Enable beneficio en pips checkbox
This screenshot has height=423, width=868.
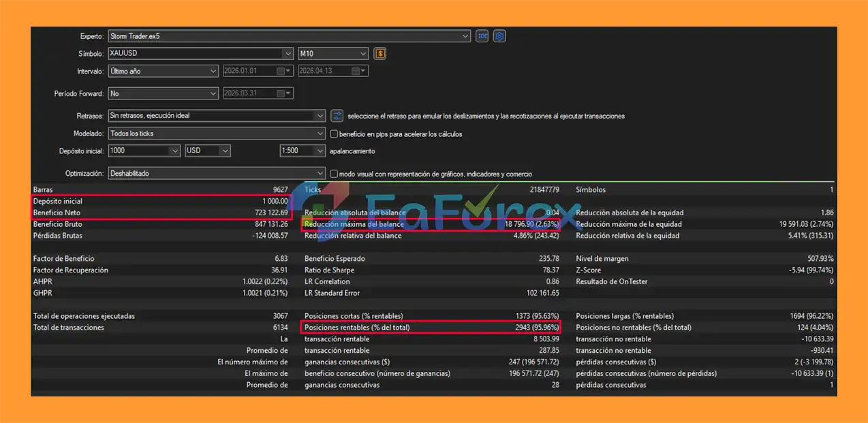[334, 134]
